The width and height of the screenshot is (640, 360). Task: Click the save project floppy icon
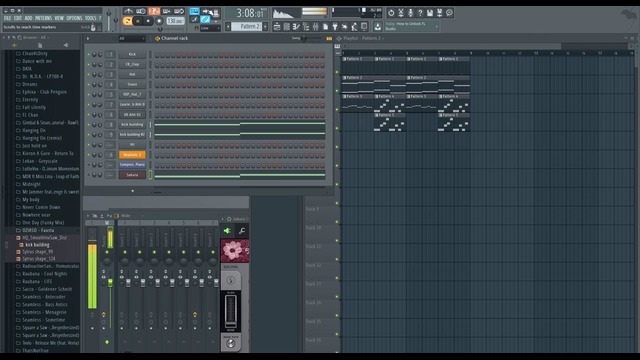tap(430, 13)
